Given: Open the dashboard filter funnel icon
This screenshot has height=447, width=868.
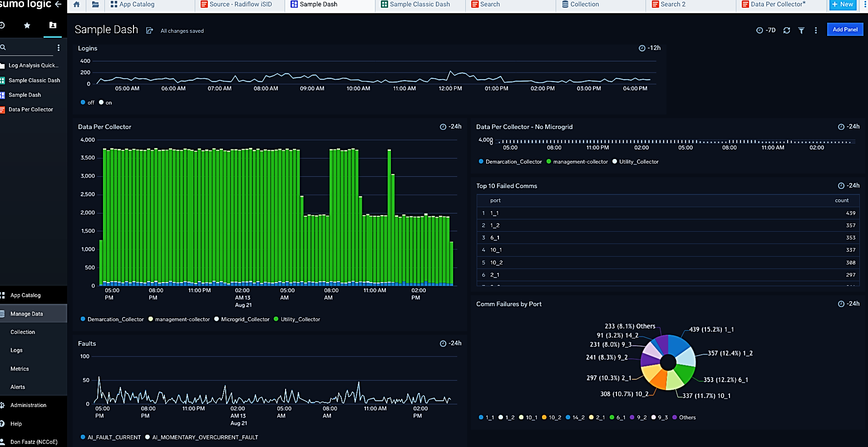Looking at the screenshot, I should pos(801,30).
